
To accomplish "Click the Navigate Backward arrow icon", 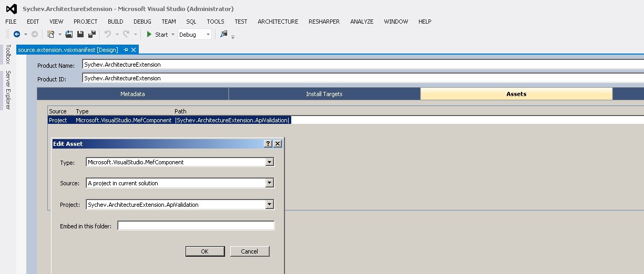I will 17,34.
